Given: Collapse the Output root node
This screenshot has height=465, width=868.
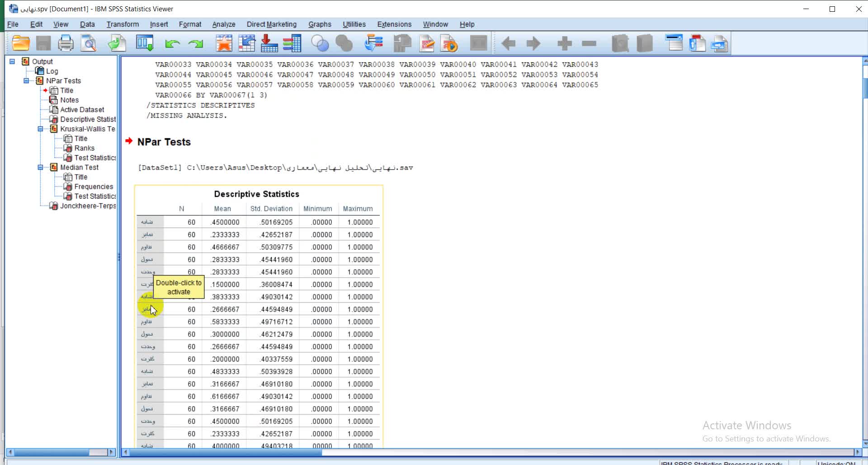Looking at the screenshot, I should (x=12, y=62).
